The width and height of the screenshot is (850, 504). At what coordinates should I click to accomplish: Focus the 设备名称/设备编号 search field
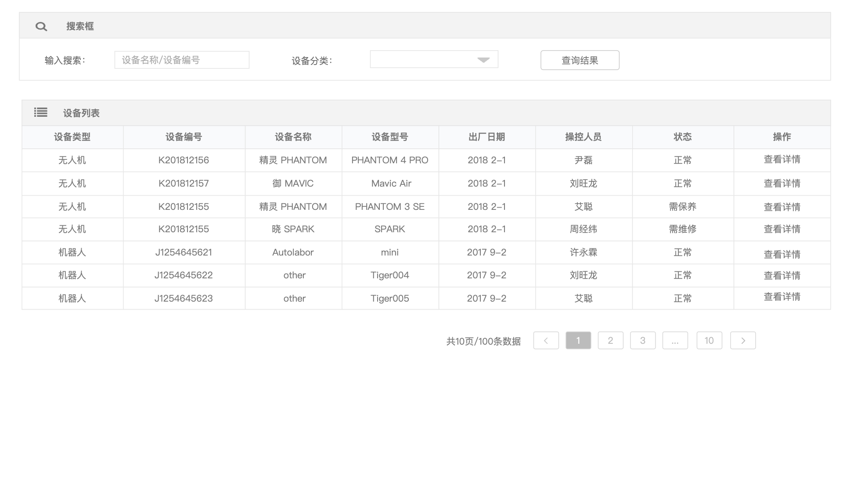tap(182, 60)
